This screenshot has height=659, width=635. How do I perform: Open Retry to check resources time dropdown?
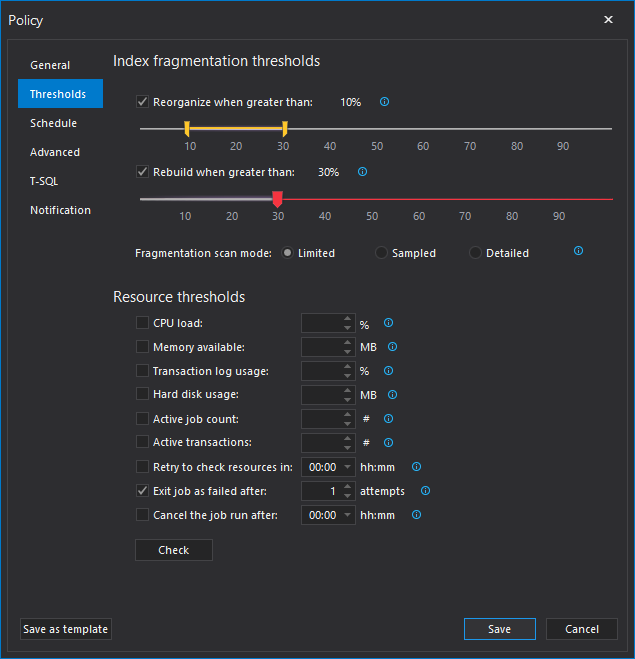click(348, 467)
